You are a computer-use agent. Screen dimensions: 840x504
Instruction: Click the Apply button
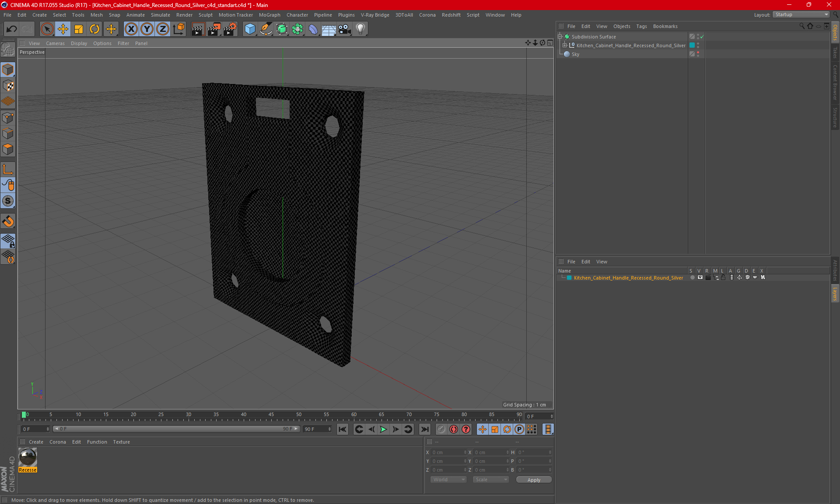[x=534, y=480]
